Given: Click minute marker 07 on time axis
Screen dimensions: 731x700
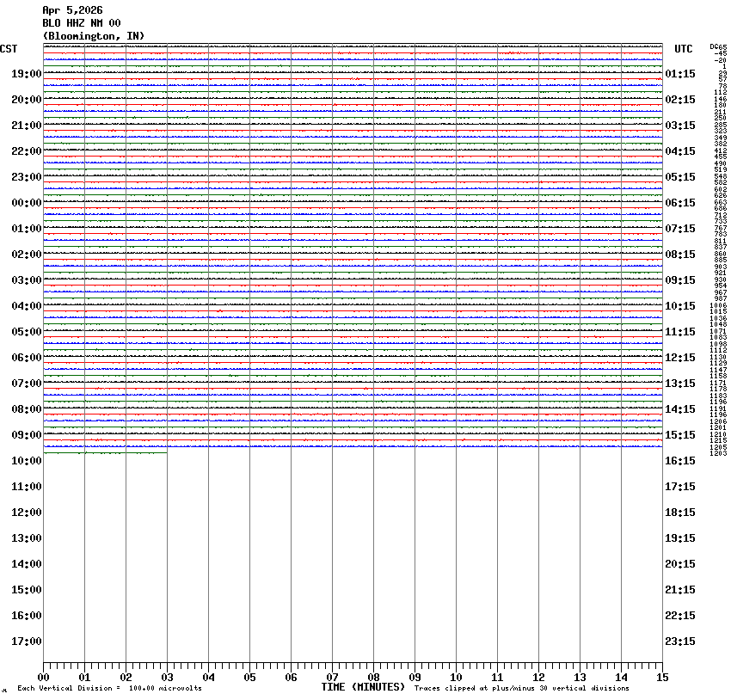Looking at the screenshot, I should [332, 677].
